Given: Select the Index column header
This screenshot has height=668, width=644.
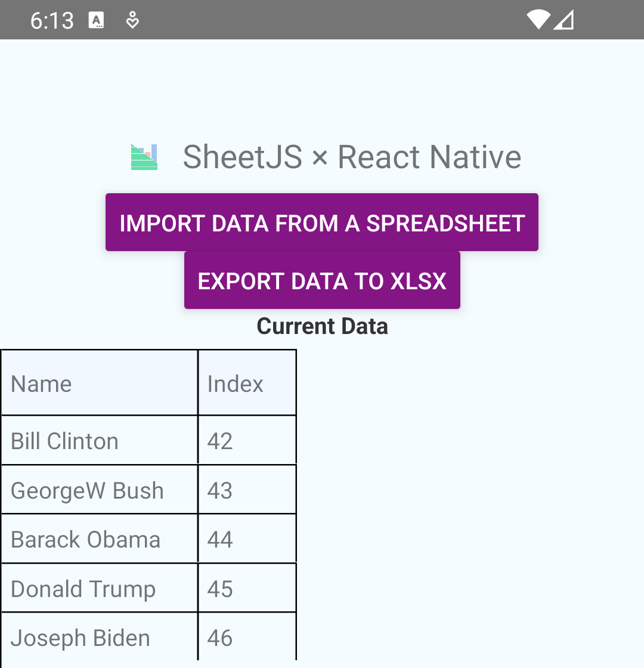Looking at the screenshot, I should point(234,384).
